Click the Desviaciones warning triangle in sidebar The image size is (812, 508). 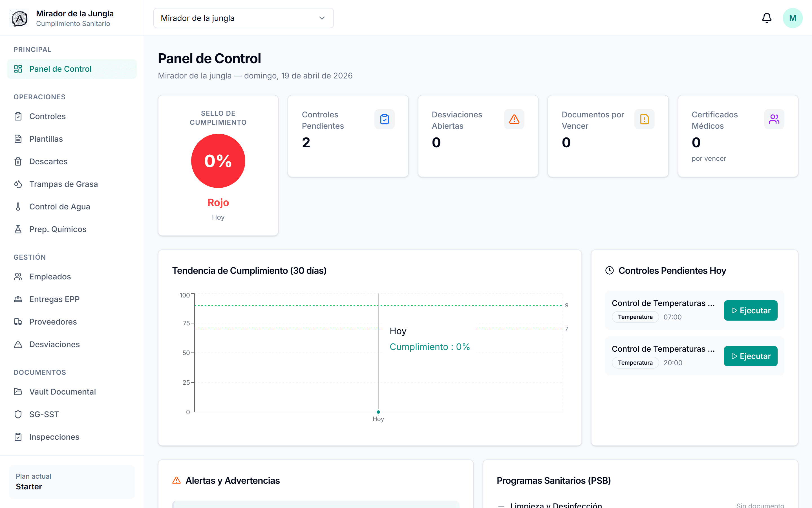(18, 344)
